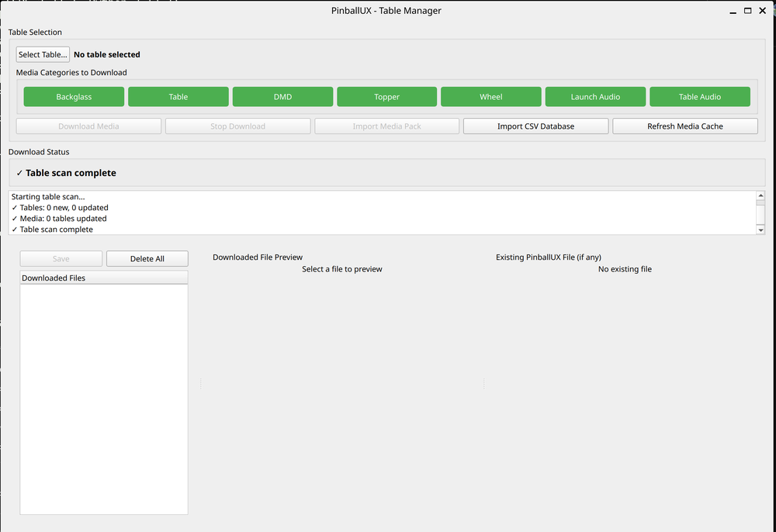Toggle the Table Audio category
776x532 pixels.
point(700,97)
